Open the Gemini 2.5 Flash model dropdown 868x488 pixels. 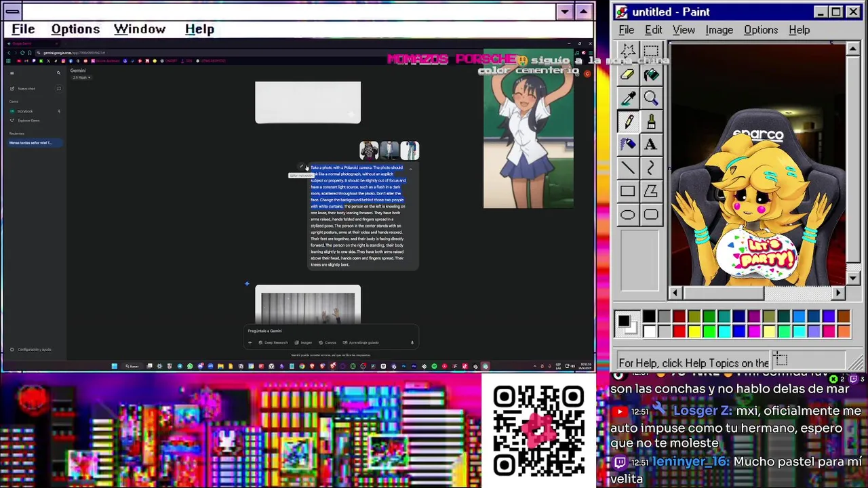pos(81,77)
